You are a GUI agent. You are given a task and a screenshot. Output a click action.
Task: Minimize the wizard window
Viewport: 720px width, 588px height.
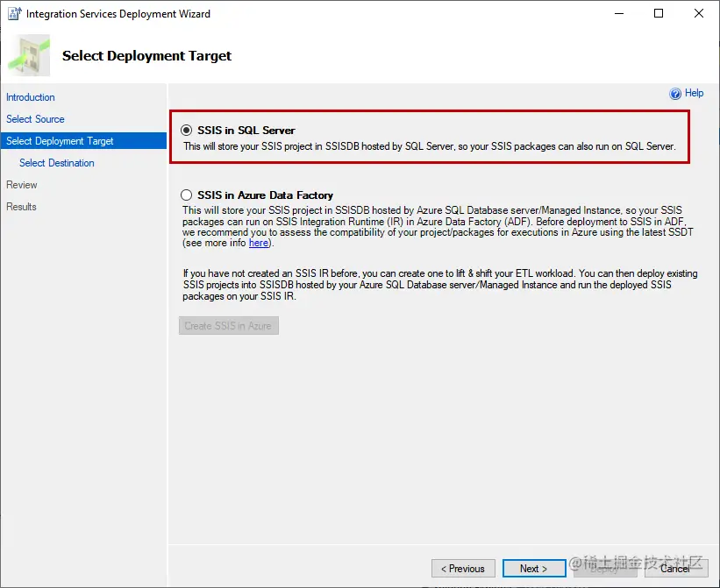(x=619, y=14)
